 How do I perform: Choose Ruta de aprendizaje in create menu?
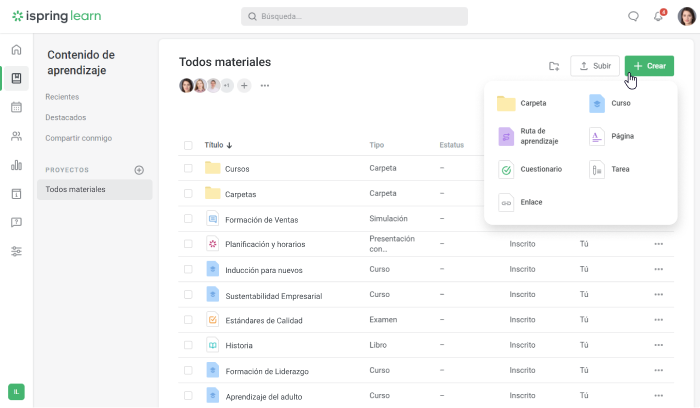pyautogui.click(x=531, y=136)
